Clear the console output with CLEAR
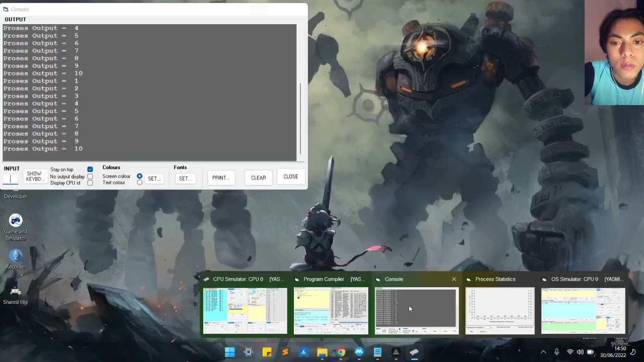 259,177
